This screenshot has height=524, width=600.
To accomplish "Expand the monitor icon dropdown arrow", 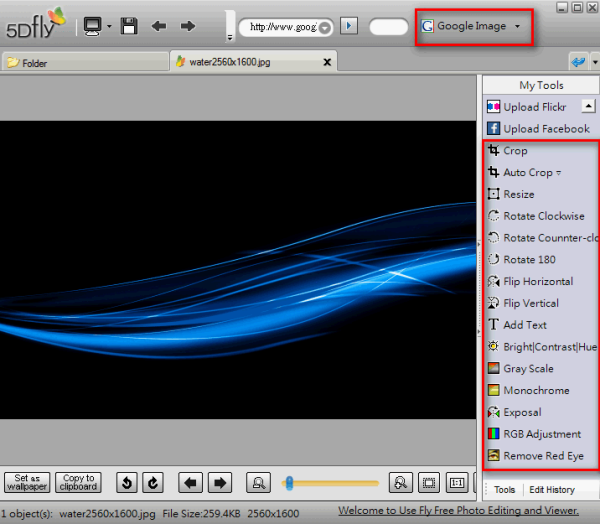I will 108,26.
